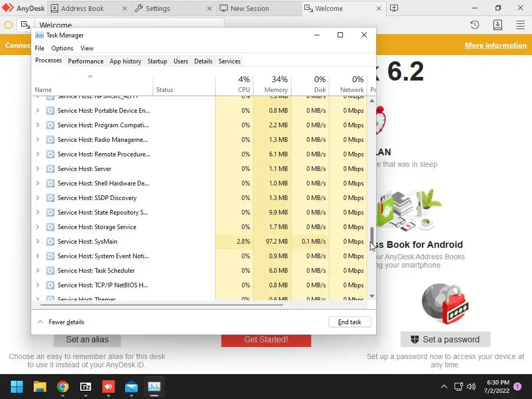
Task: Expand Service Host: State Repository row
Action: click(x=37, y=212)
